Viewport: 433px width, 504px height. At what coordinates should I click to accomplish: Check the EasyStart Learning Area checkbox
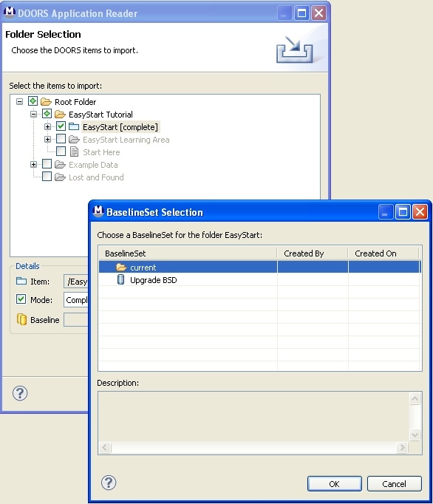click(61, 139)
